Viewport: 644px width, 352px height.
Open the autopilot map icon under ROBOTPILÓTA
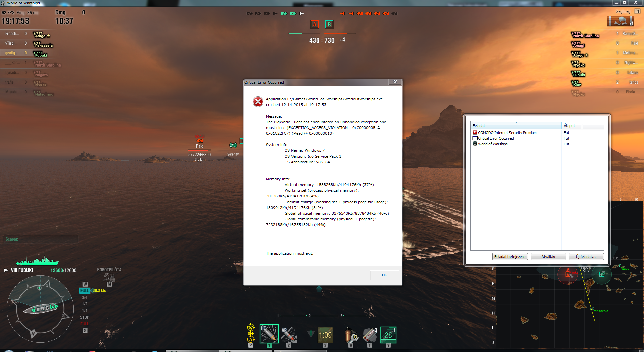tap(109, 277)
